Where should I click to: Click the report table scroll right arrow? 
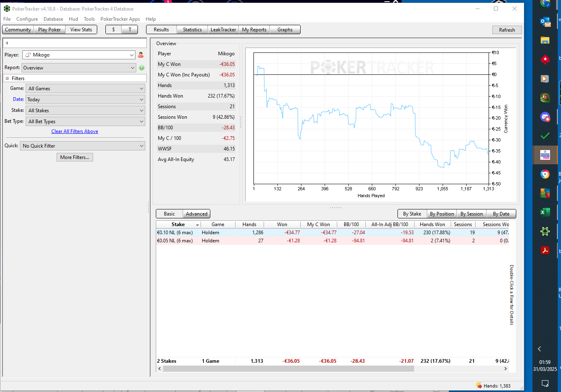[506, 369]
